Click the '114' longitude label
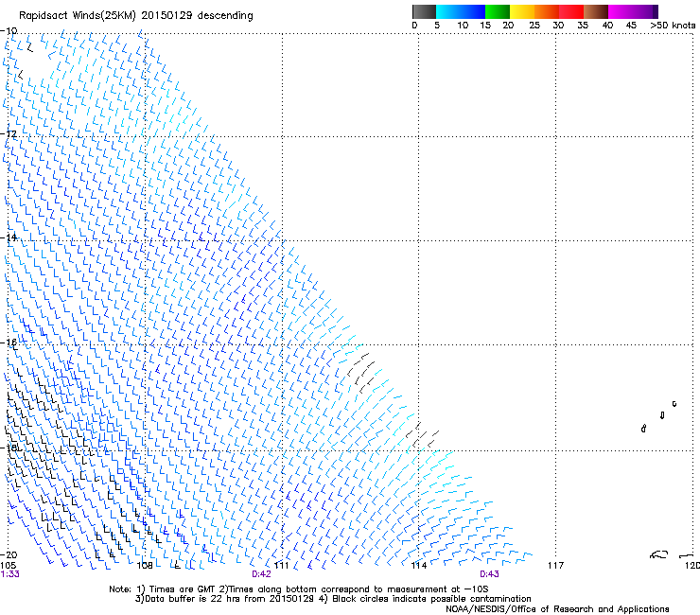 coord(418,566)
